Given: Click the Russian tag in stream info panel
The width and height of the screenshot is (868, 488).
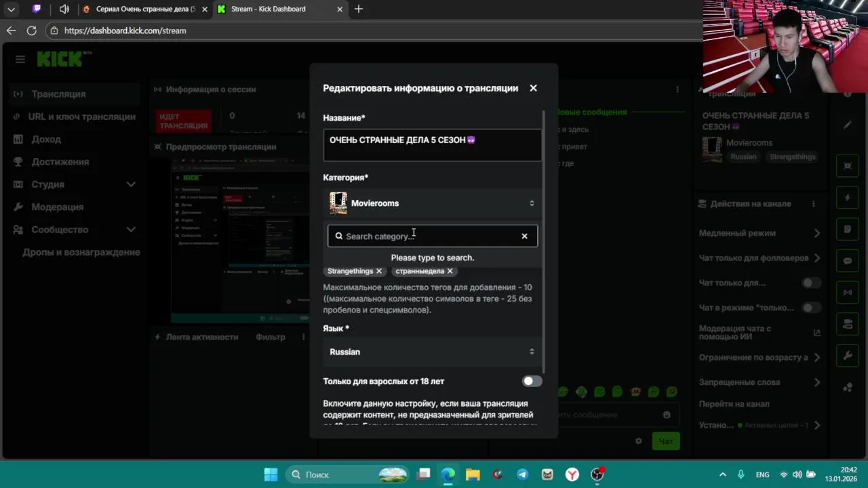Looking at the screenshot, I should pyautogui.click(x=743, y=157).
